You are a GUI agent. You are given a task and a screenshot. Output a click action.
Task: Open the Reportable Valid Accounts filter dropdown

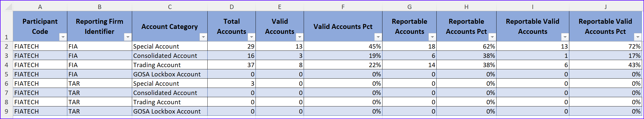(x=565, y=37)
